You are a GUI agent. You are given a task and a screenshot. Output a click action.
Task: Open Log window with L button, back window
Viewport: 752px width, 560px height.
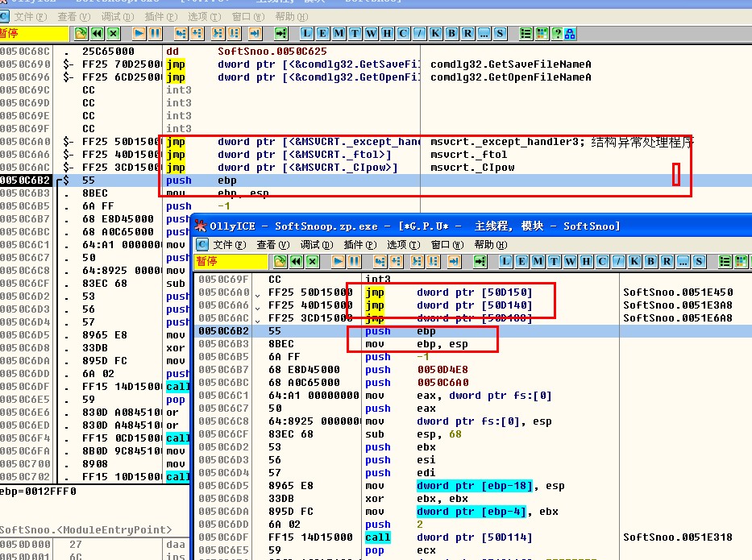306,34
